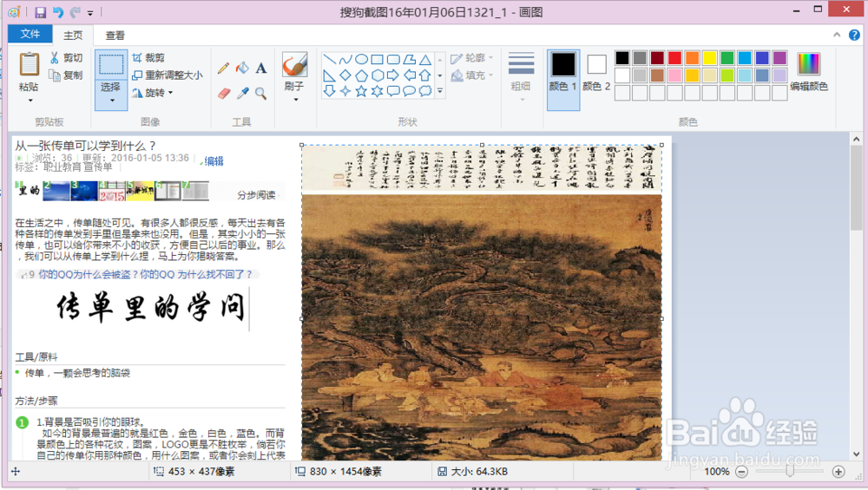
Task: Select the Fill bucket tool
Action: click(242, 68)
